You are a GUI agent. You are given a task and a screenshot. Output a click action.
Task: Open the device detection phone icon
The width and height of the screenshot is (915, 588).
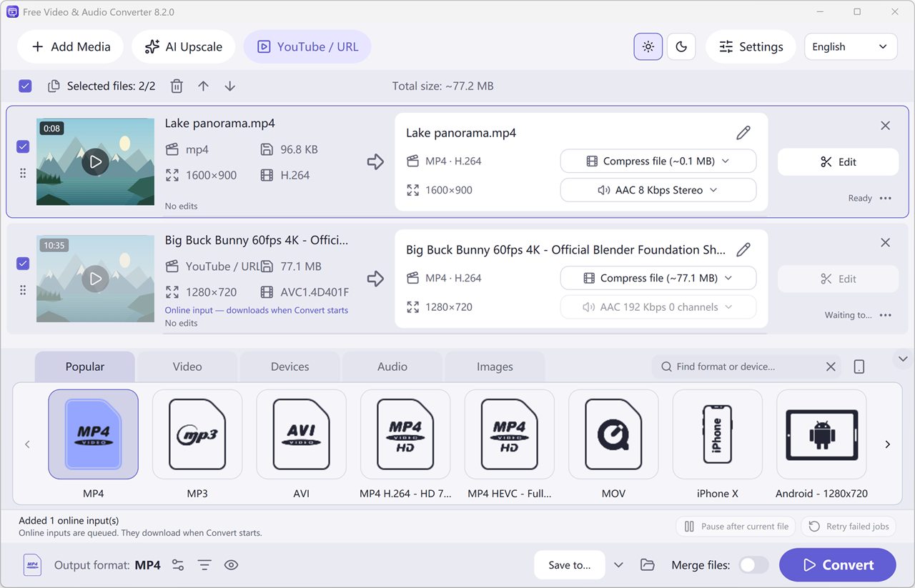point(859,367)
